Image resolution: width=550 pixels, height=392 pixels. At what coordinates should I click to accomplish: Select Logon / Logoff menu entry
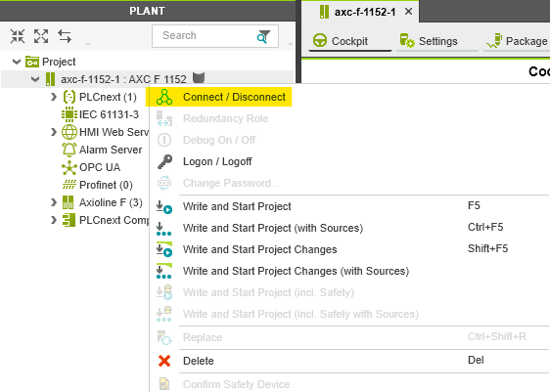point(217,161)
